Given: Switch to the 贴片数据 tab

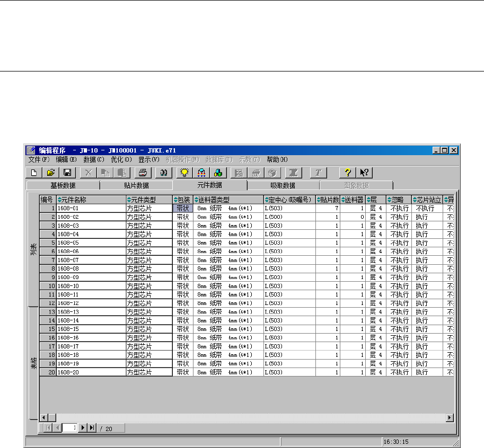Looking at the screenshot, I should 136,186.
